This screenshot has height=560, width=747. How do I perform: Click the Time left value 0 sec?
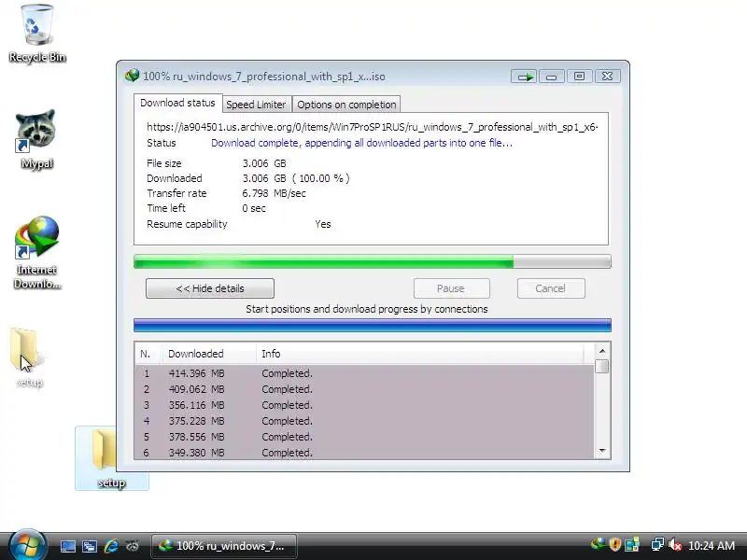254,208
